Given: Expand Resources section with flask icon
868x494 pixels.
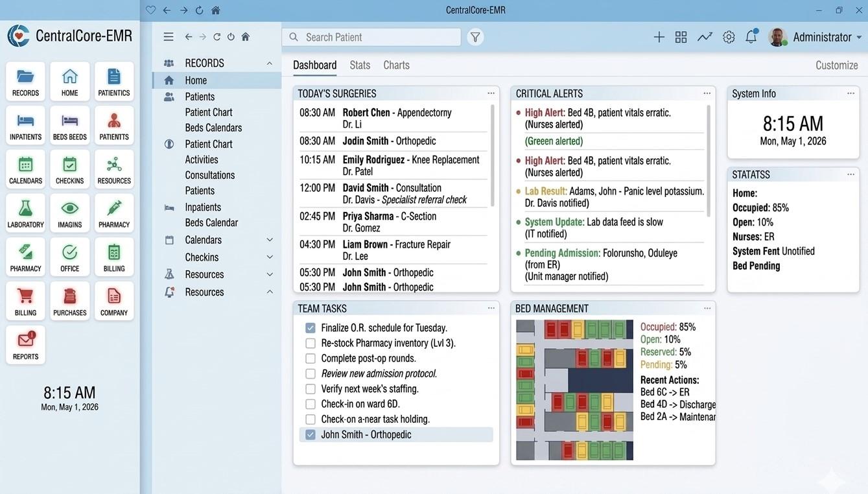Looking at the screenshot, I should (x=270, y=274).
